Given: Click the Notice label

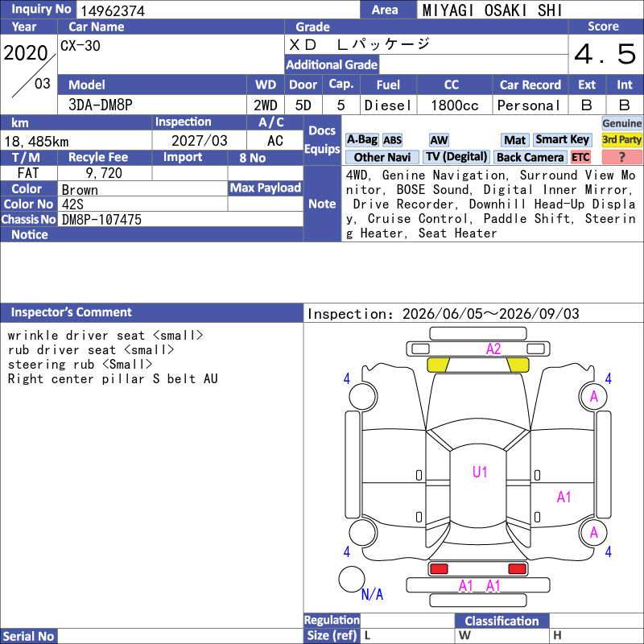Looking at the screenshot, I should tap(30, 234).
